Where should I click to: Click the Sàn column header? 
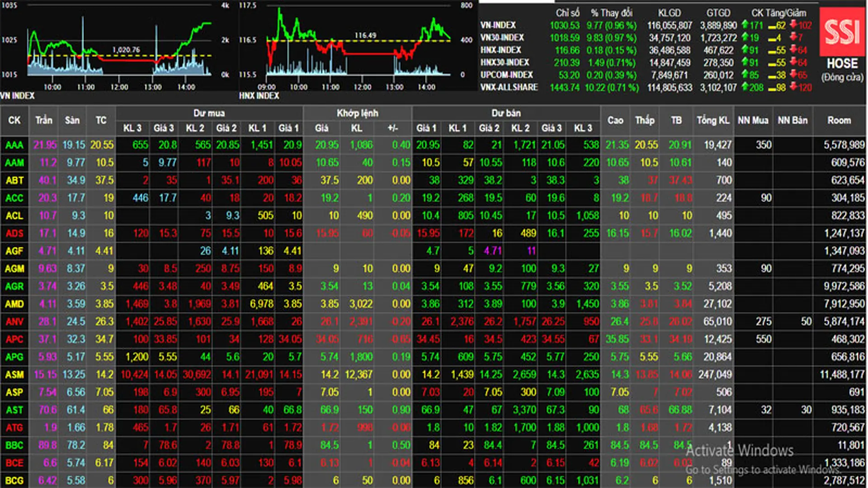(x=72, y=120)
